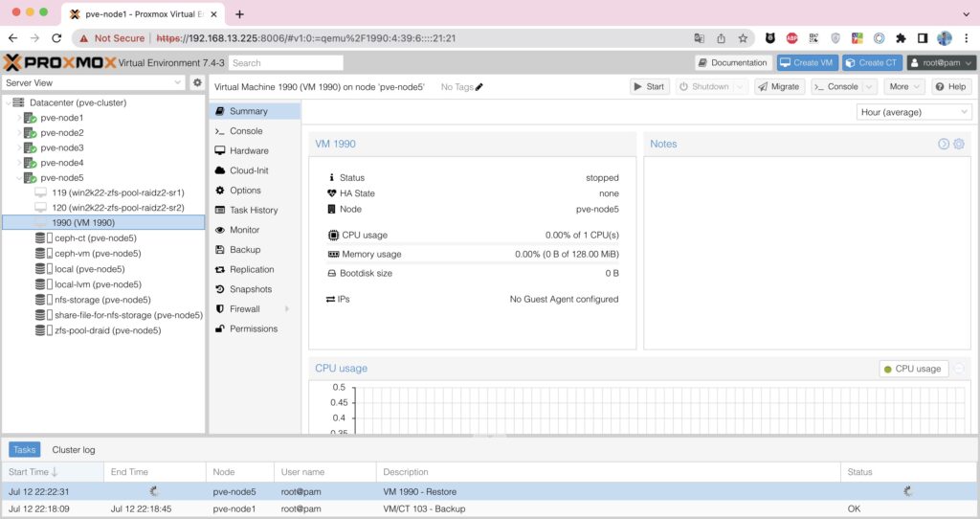Expand pve-node1 tree arrow
980x519 pixels.
tap(19, 118)
